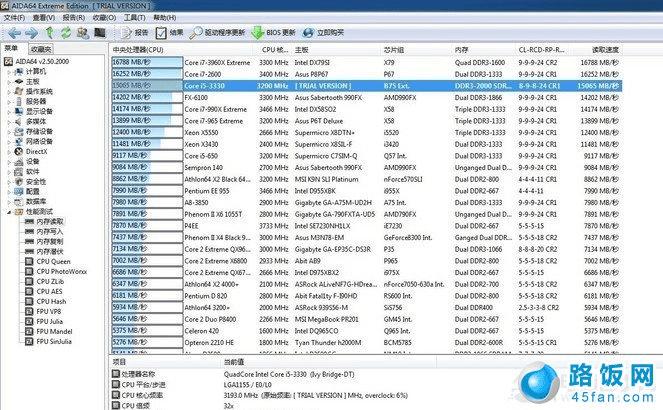Select the 软件 software tree icon
The height and width of the screenshot is (410, 663).
pyautogui.click(x=19, y=172)
